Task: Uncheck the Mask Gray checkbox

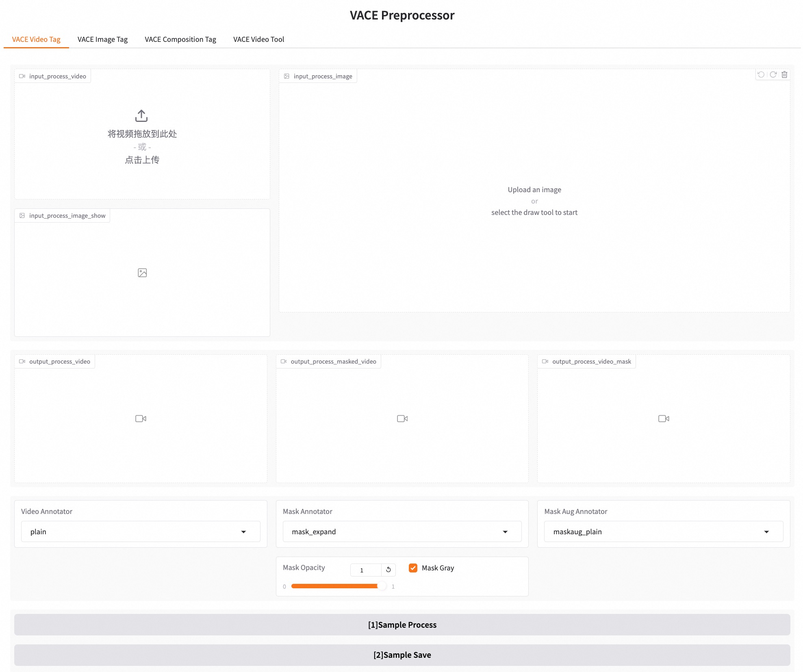Action: click(413, 568)
